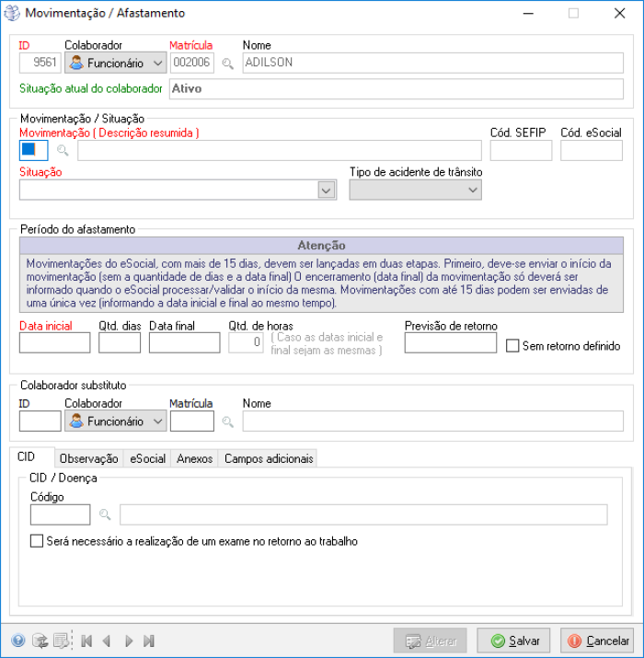The height and width of the screenshot is (658, 644).
Task: Click the blue help icon in bottom bar
Action: [17, 641]
